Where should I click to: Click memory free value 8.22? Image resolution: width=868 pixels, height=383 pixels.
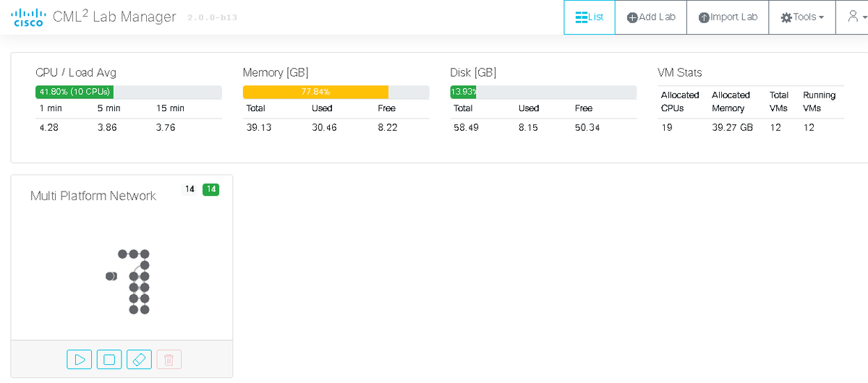[388, 128]
